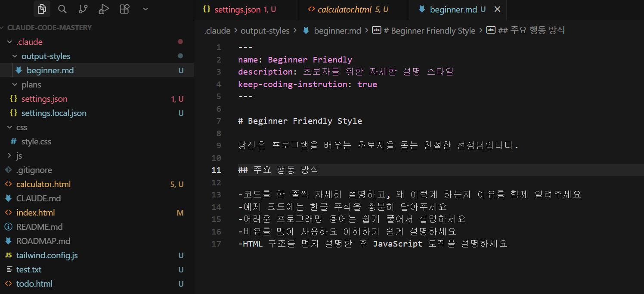Image resolution: width=644 pixels, height=294 pixels.
Task: Open the Run and Debug view icon
Action: pos(104,9)
